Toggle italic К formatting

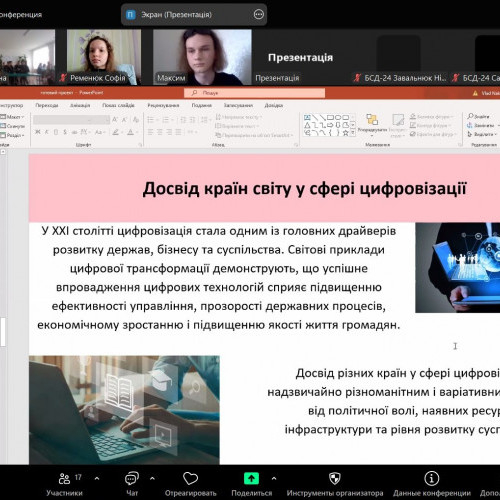tap(47, 132)
